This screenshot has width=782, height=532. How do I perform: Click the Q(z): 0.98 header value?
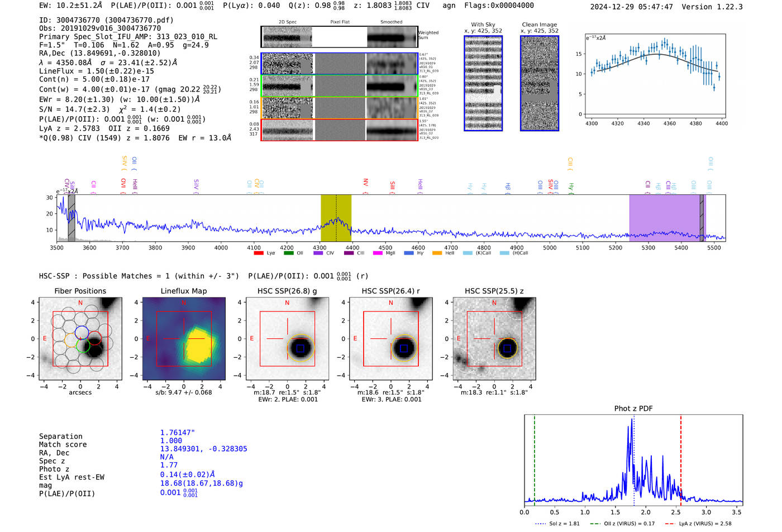click(317, 5)
